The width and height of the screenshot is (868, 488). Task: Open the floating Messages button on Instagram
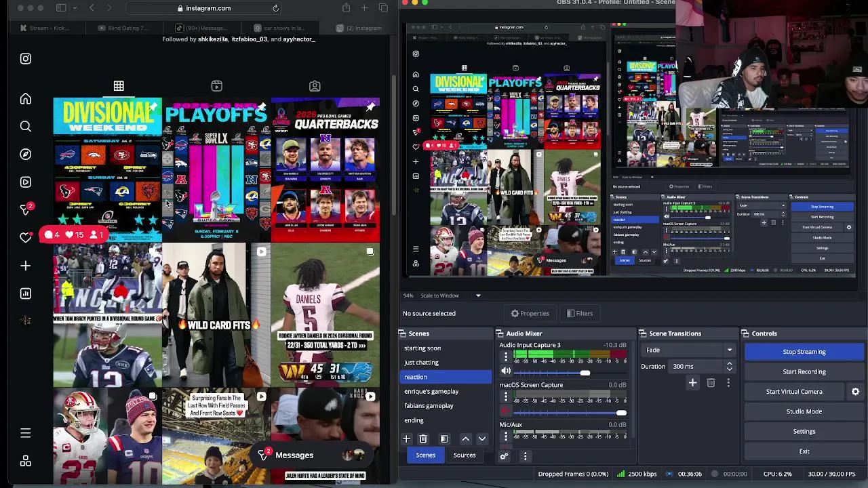(312, 455)
